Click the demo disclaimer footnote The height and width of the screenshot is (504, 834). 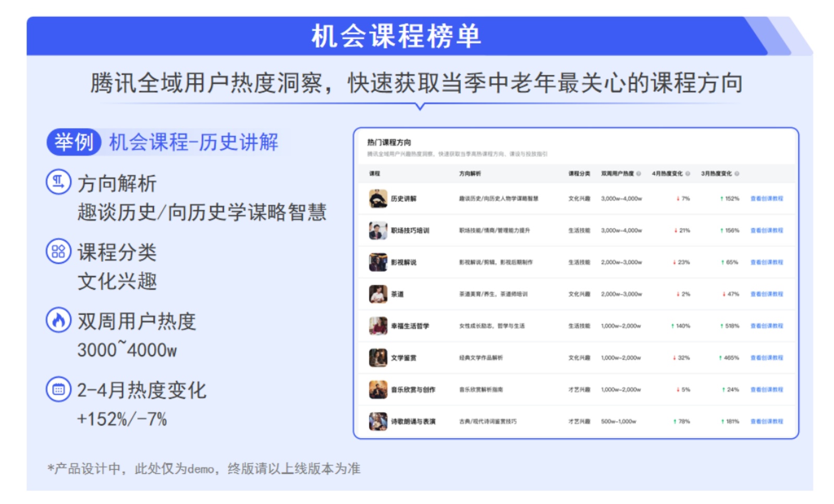204,469
